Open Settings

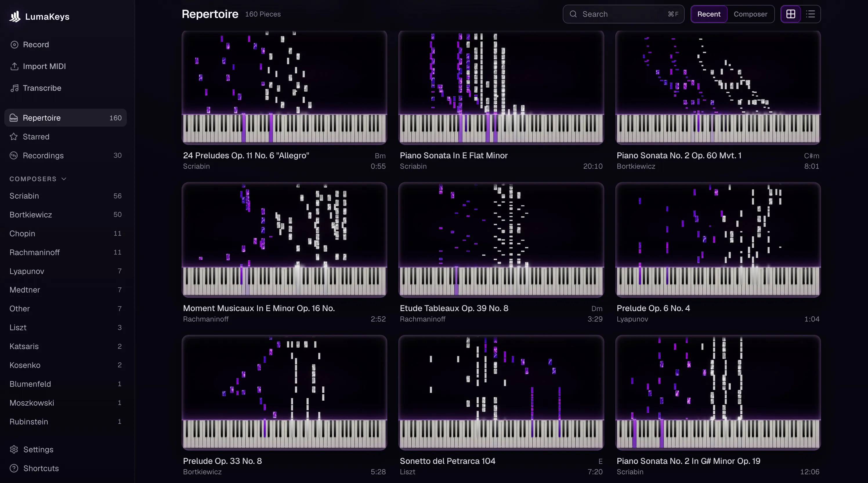(x=65, y=450)
